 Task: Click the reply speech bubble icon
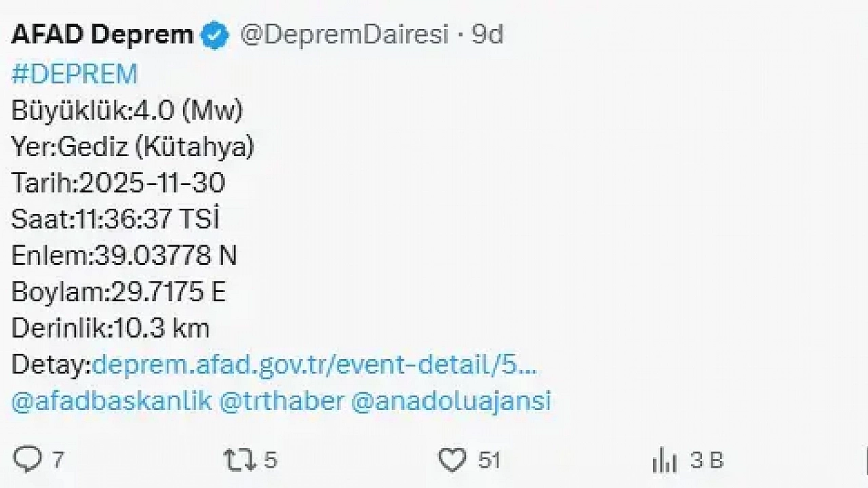tap(28, 460)
